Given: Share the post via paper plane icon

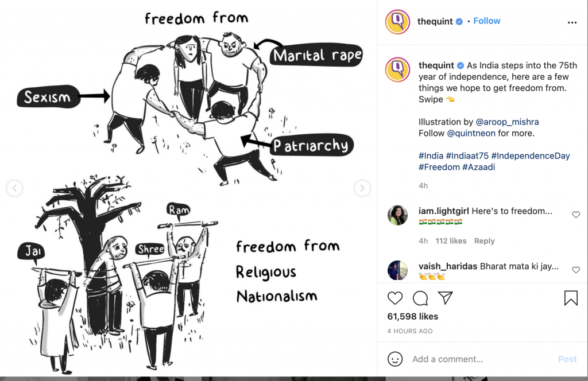Looking at the screenshot, I should point(445,298).
